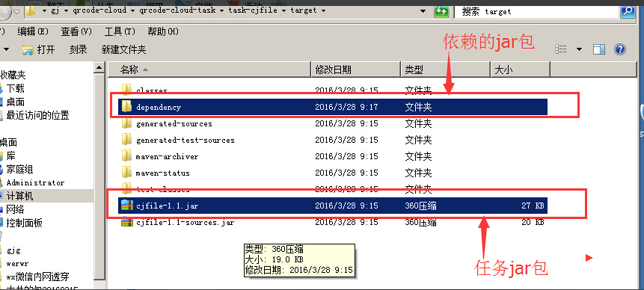This screenshot has height=290, width=644.
Task: Sort by the 大小 column header
Action: (x=521, y=70)
